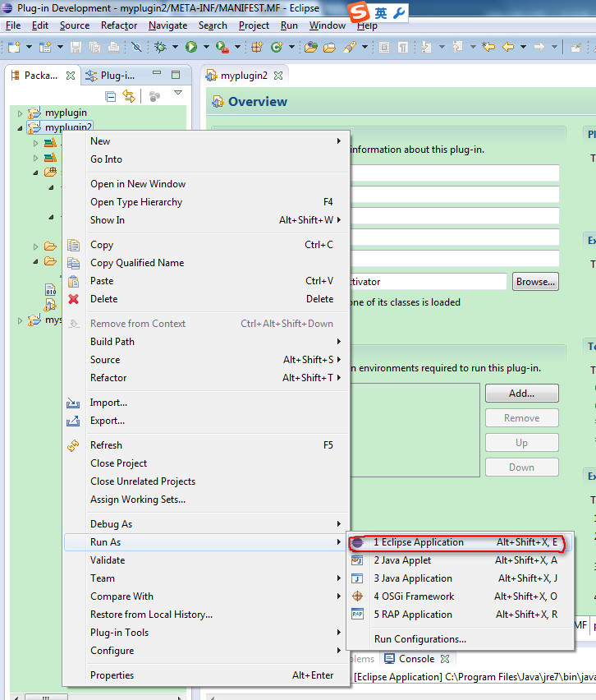Open the Run button dropdown arrow
596x700 pixels.
206,47
